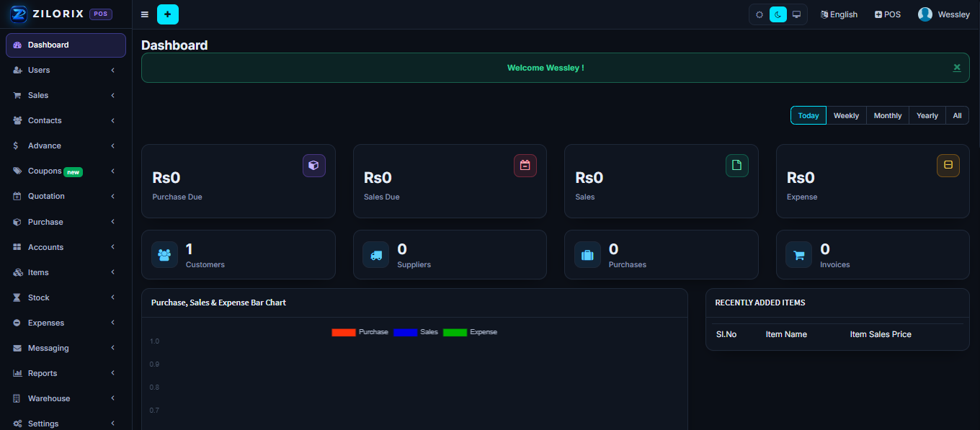This screenshot has height=430, width=980.
Task: Toggle blue Sales legend swatch
Action: 406,332
